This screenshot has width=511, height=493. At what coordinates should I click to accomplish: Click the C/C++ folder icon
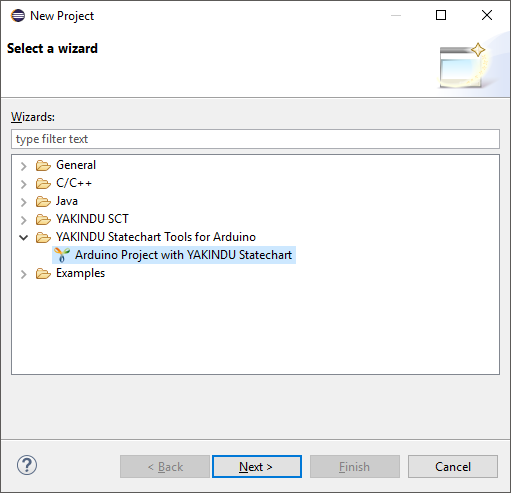43,183
